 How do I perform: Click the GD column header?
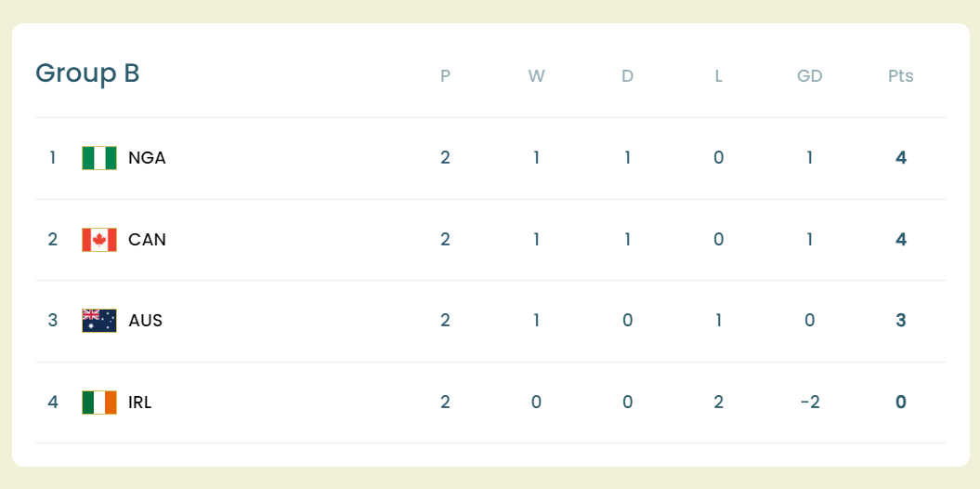click(809, 76)
